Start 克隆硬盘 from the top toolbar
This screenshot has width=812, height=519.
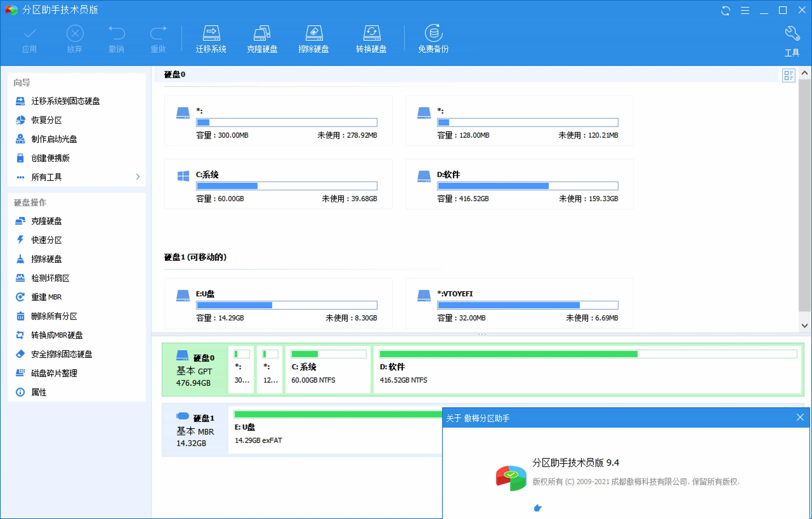(262, 38)
